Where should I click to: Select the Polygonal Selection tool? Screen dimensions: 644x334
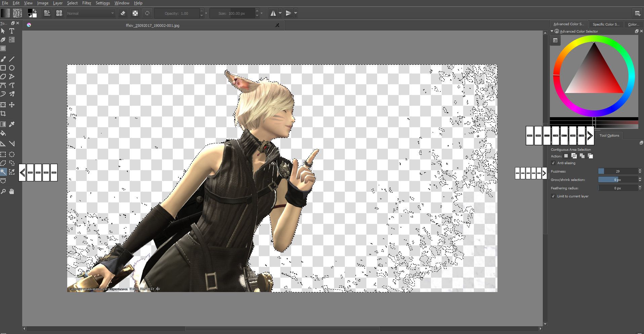(3, 163)
